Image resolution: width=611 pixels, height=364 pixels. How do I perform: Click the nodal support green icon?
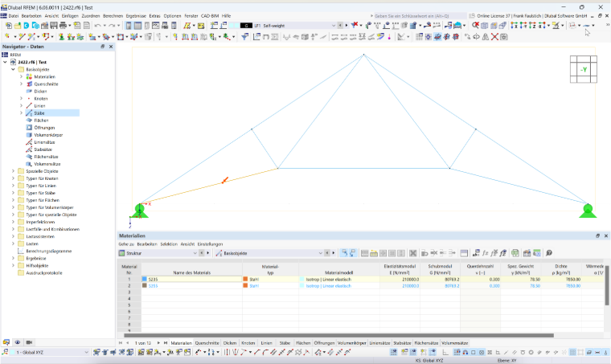(x=62, y=37)
